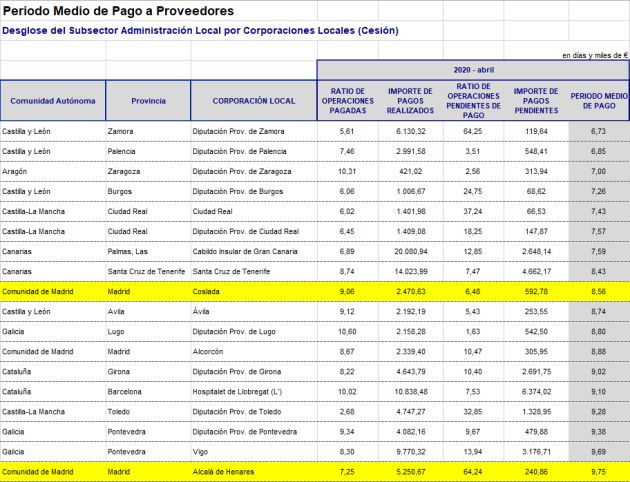Image resolution: width=630 pixels, height=482 pixels.
Task: Select value '2.991,58' in Palencia row
Action: (411, 151)
